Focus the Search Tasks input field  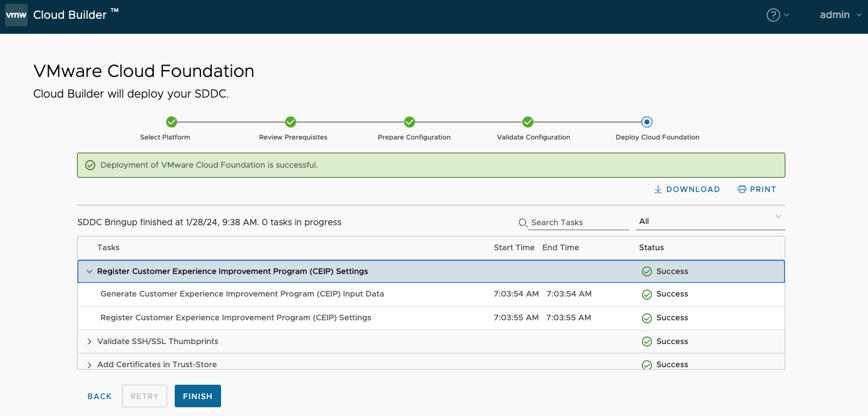[579, 223]
